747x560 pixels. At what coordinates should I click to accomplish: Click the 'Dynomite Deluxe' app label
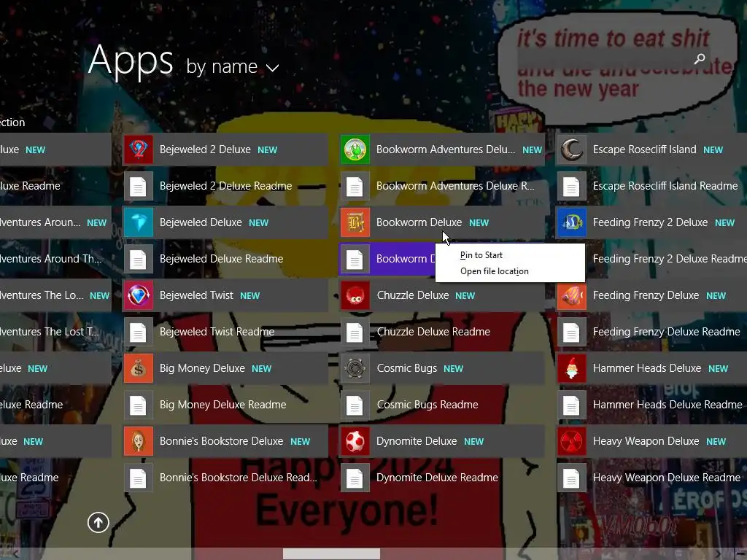click(417, 441)
